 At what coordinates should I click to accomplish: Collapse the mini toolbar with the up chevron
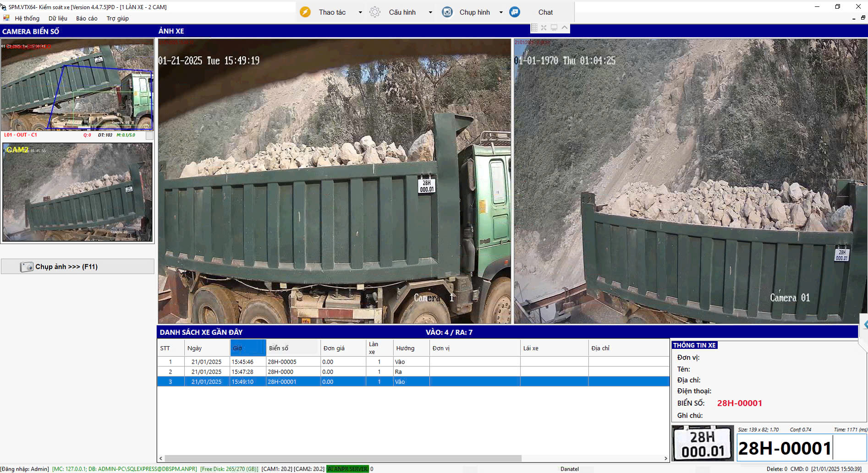click(x=565, y=28)
